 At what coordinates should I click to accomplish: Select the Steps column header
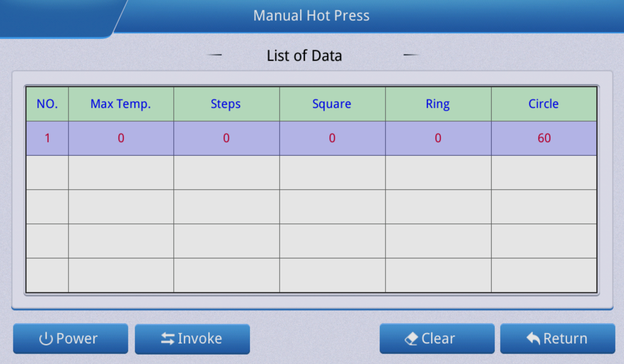point(226,104)
